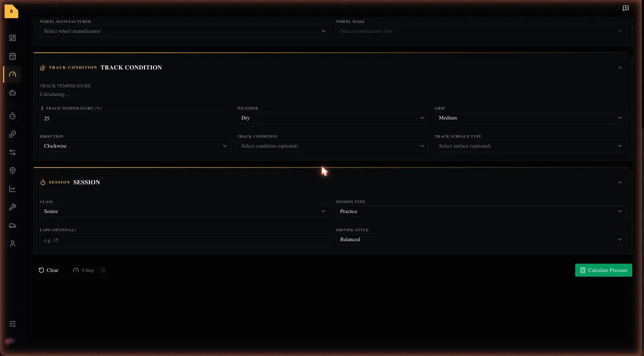
Task: Open the Grip dropdown showing Medium
Action: [x=530, y=118]
